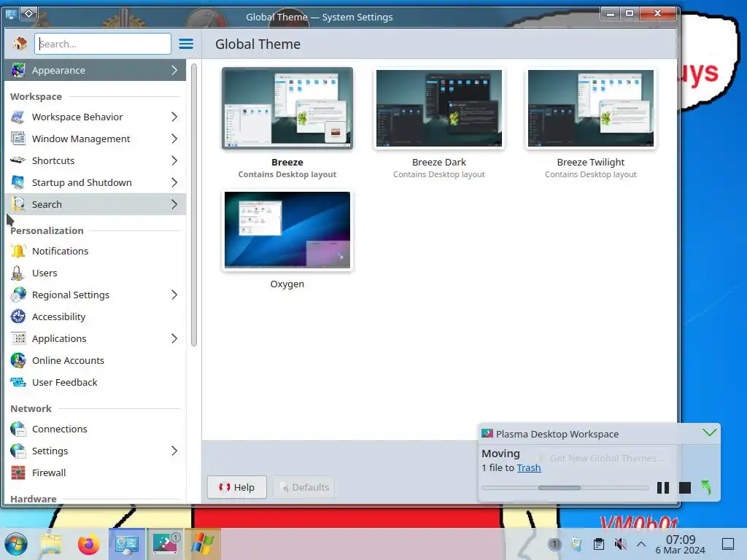Image resolution: width=747 pixels, height=560 pixels.
Task: Expand the network Settings chevron
Action: 174,451
